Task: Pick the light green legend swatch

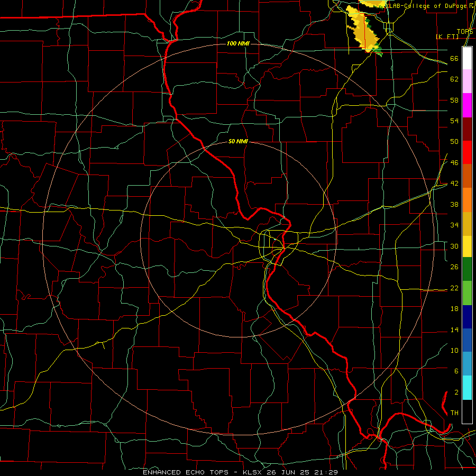Action: pyautogui.click(x=467, y=293)
